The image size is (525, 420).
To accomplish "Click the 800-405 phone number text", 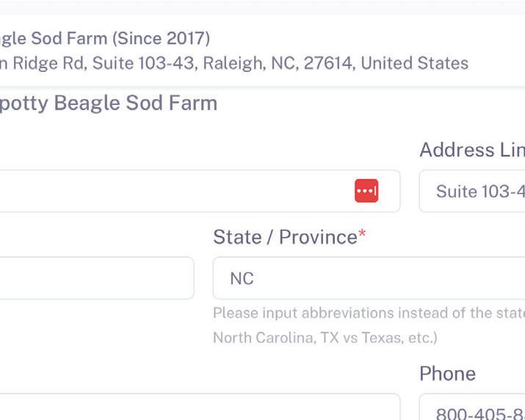I will click(x=480, y=413).
